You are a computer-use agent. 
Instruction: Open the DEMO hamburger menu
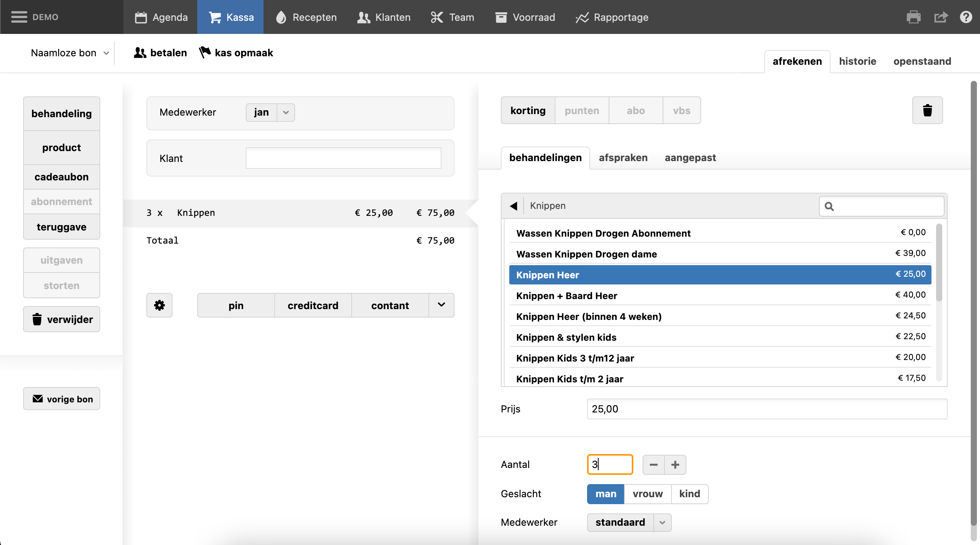pyautogui.click(x=19, y=17)
